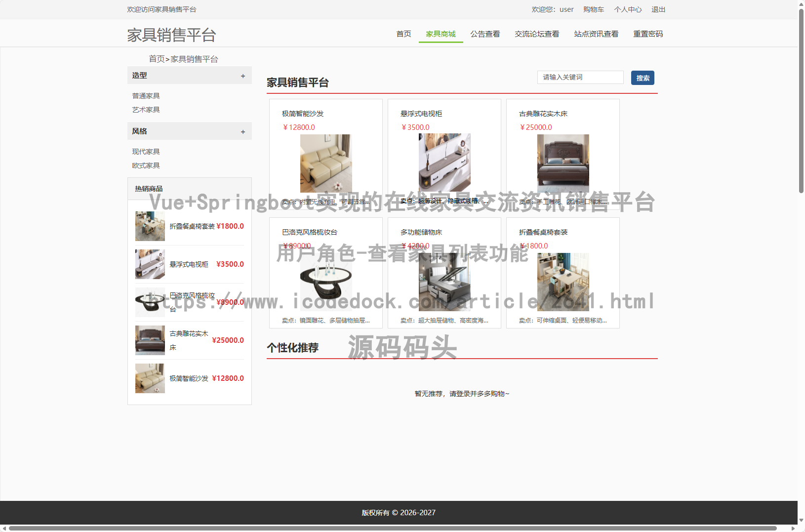Select the 艺术家具 category filter

[146, 109]
